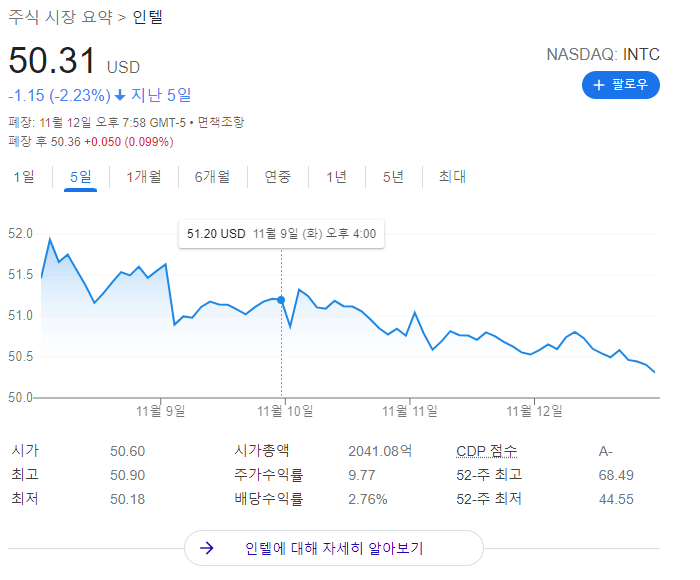The image size is (700, 580).
Task: Show the 5년 chart range
Action: pos(393,177)
